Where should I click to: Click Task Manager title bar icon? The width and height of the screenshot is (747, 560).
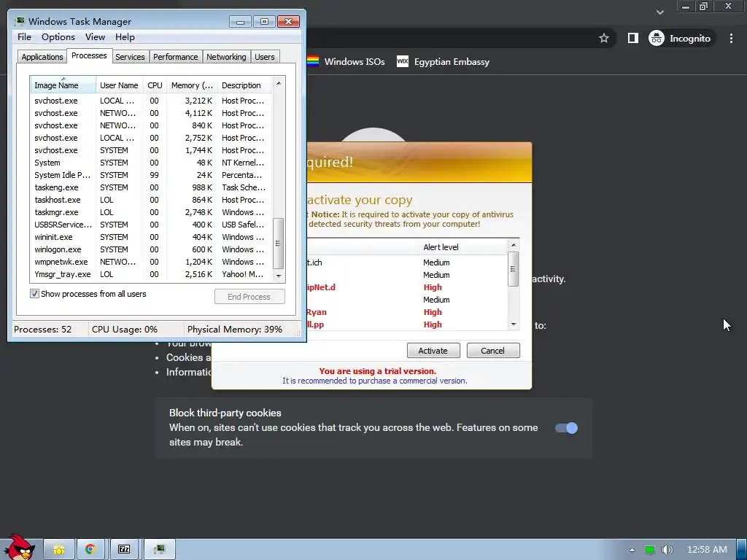(x=20, y=21)
